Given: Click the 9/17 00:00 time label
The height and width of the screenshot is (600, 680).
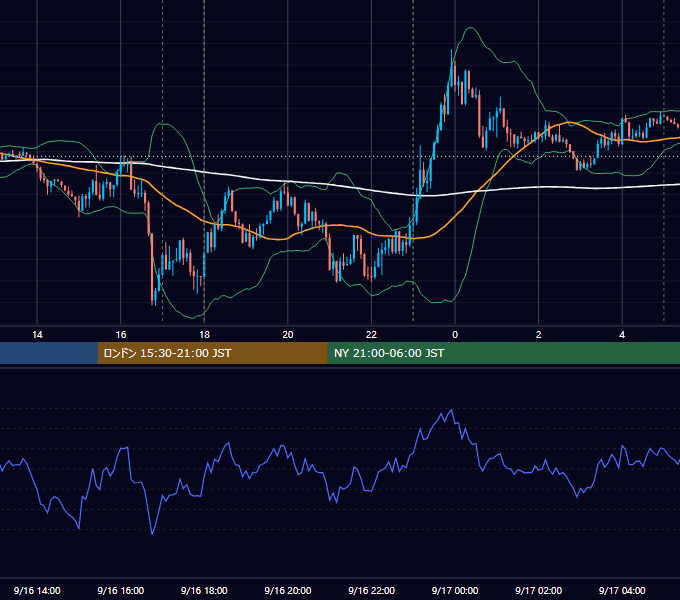Looking at the screenshot, I should pos(455,590).
